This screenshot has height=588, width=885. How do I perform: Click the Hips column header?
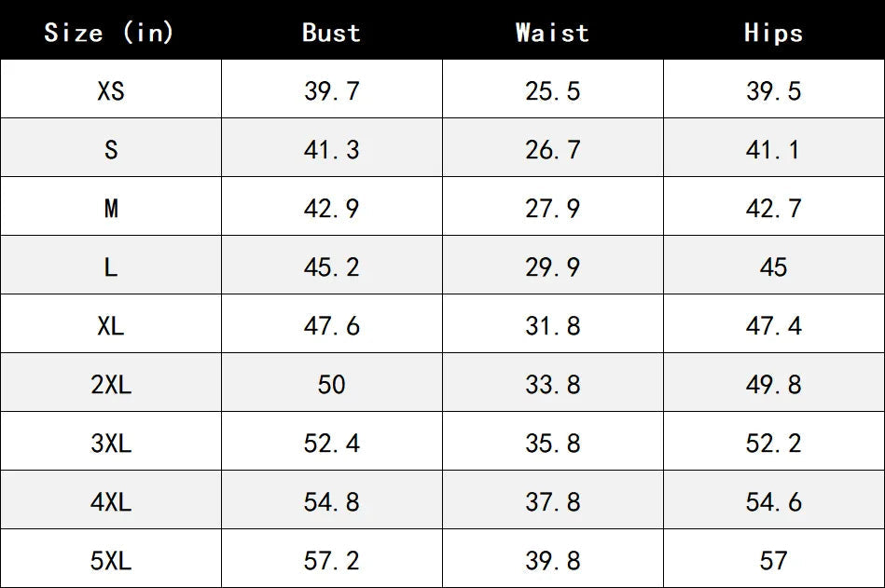[x=773, y=33]
